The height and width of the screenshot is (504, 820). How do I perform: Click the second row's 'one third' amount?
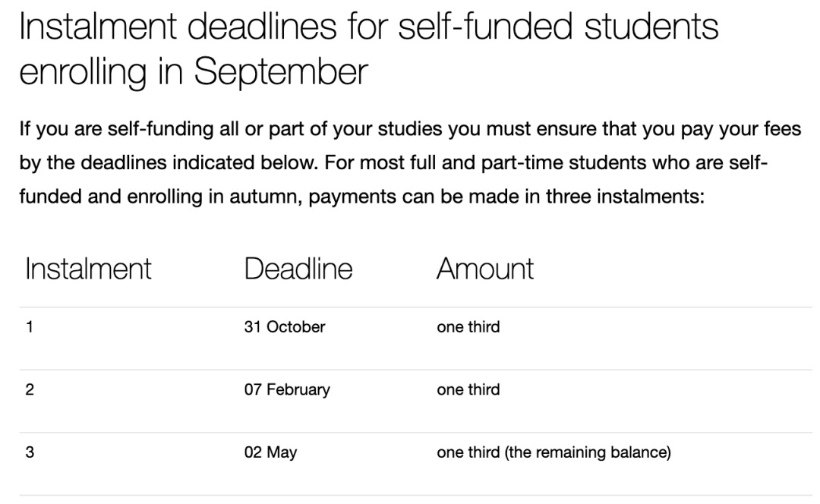pyautogui.click(x=468, y=390)
